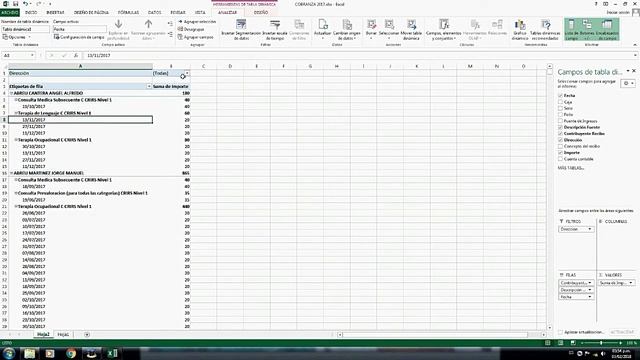Switch to the DISEÑO pivot tools tab
The image size is (640, 360).
(x=261, y=13)
